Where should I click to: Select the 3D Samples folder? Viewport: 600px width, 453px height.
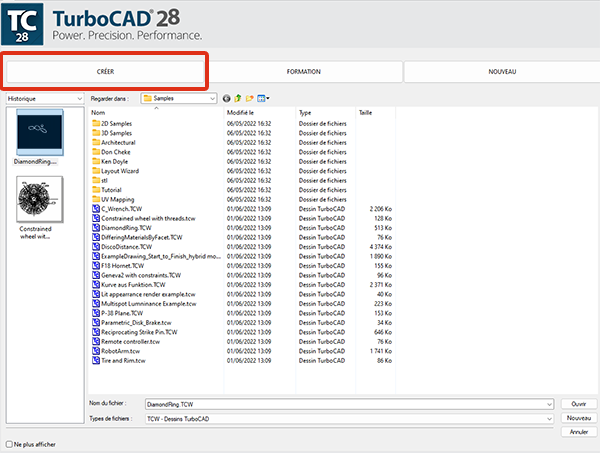click(112, 133)
